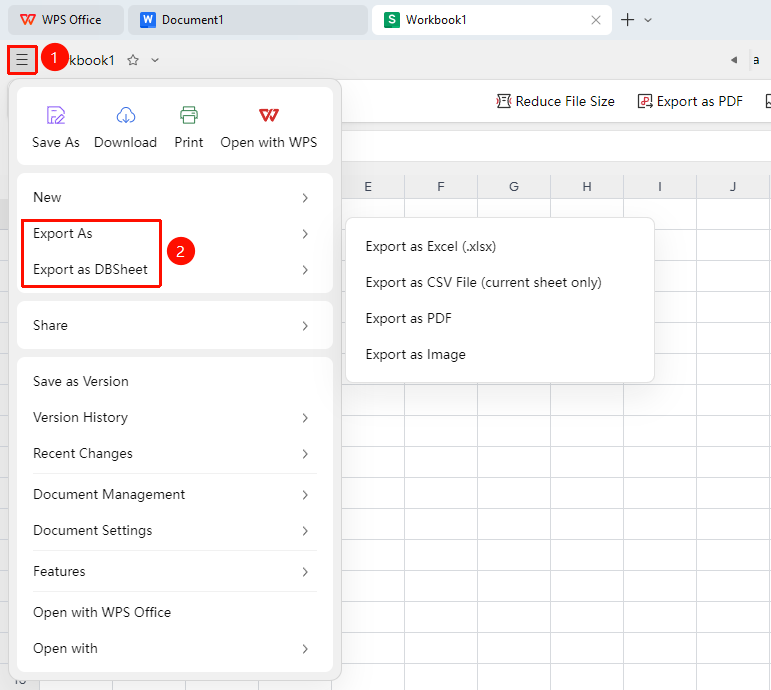This screenshot has height=690, width=771.
Task: Choose Export as DBSheet menu item
Action: point(175,270)
